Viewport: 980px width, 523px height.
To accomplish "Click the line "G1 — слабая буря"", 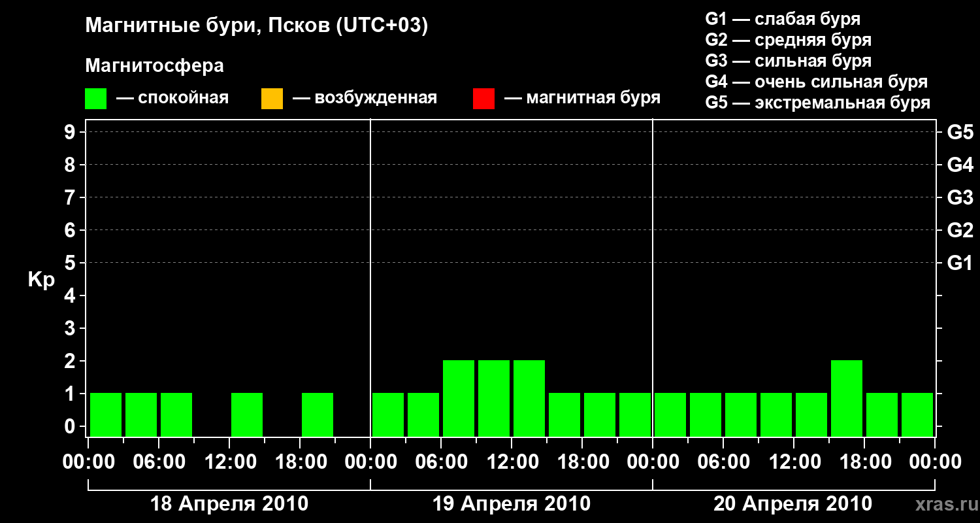I will click(783, 19).
